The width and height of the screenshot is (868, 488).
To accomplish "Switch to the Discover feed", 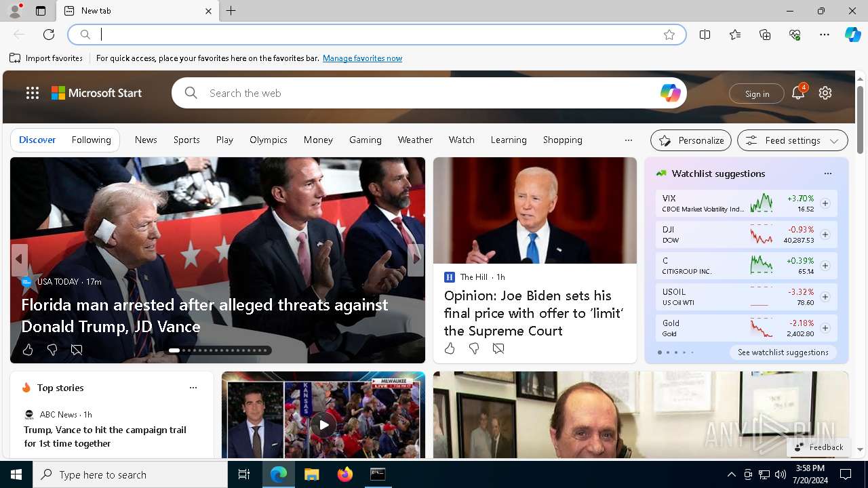I will [x=37, y=140].
